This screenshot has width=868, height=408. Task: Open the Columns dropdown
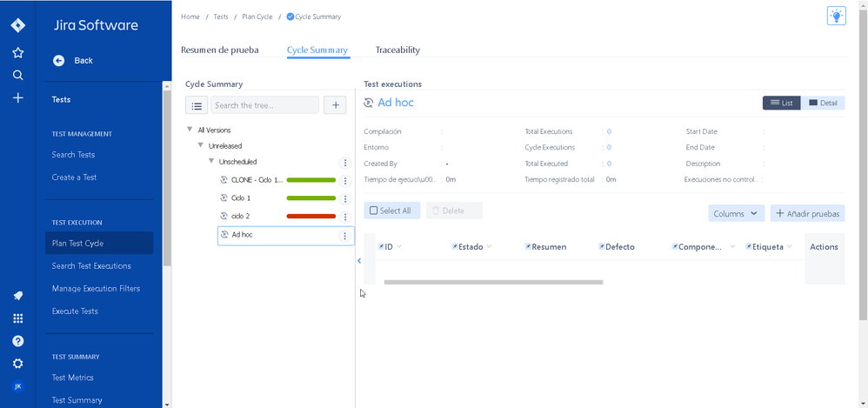point(737,213)
